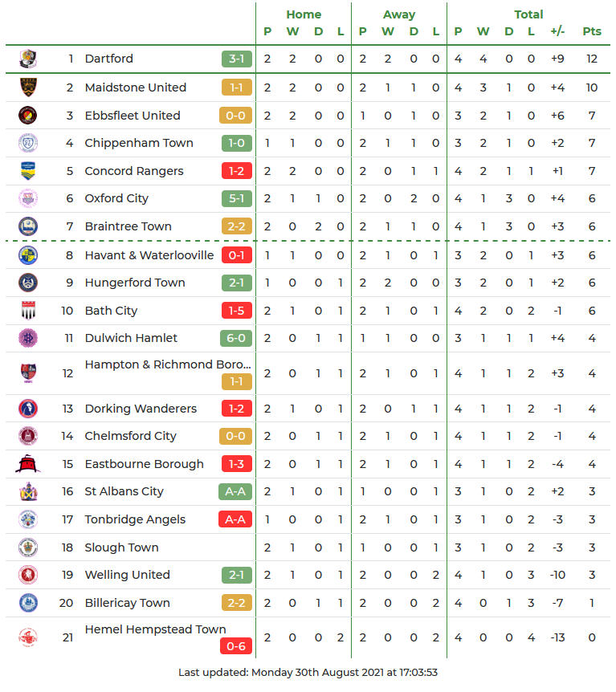This screenshot has width=616, height=692.
Task: Click Dartford's green 3-1 result badge
Action: (236, 59)
